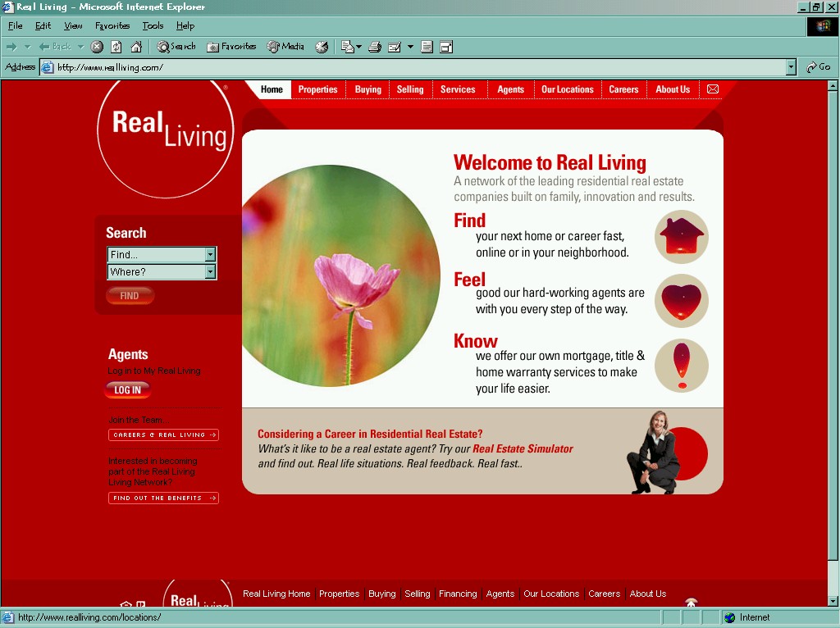Viewport: 840px width, 628px height.
Task: Click the red FIND button
Action: pos(130,295)
